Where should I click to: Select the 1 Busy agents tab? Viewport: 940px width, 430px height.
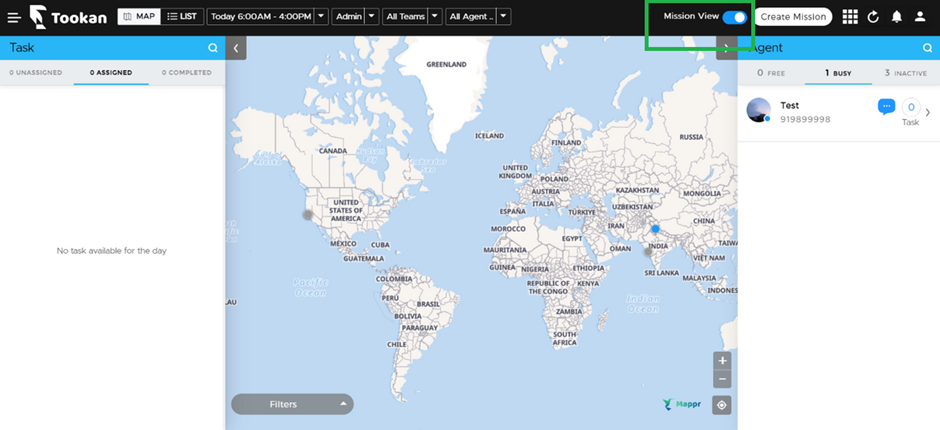click(x=838, y=73)
